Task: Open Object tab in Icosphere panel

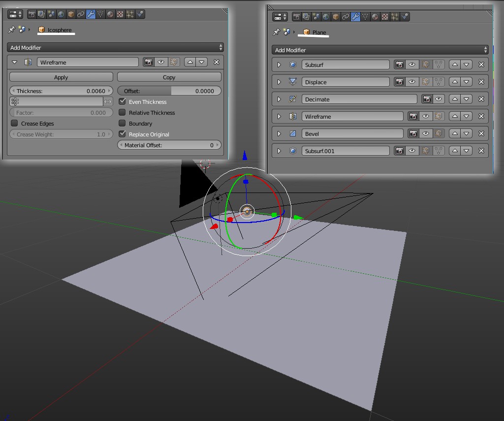Action: coord(71,14)
